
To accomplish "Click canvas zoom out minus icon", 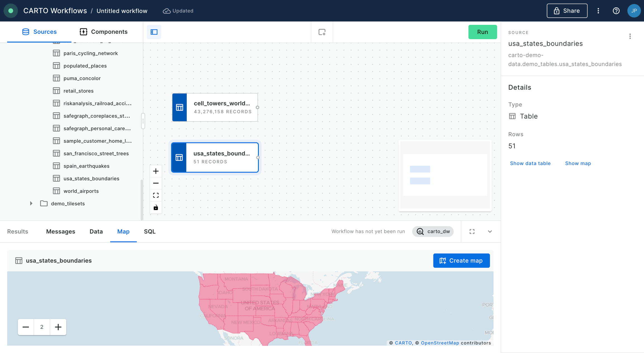I will click(156, 183).
